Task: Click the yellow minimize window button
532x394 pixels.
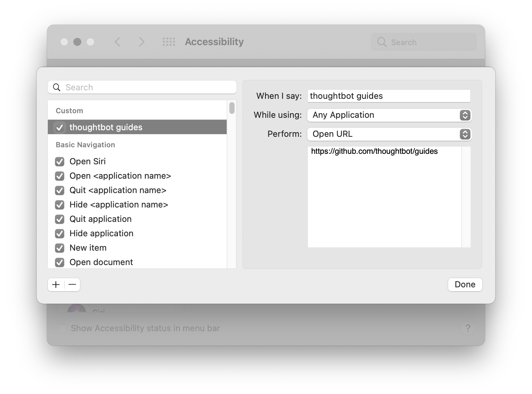Action: point(77,42)
